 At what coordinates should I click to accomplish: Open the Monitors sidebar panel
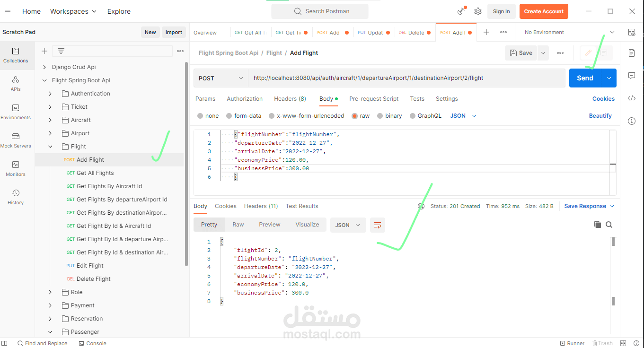[x=16, y=169]
